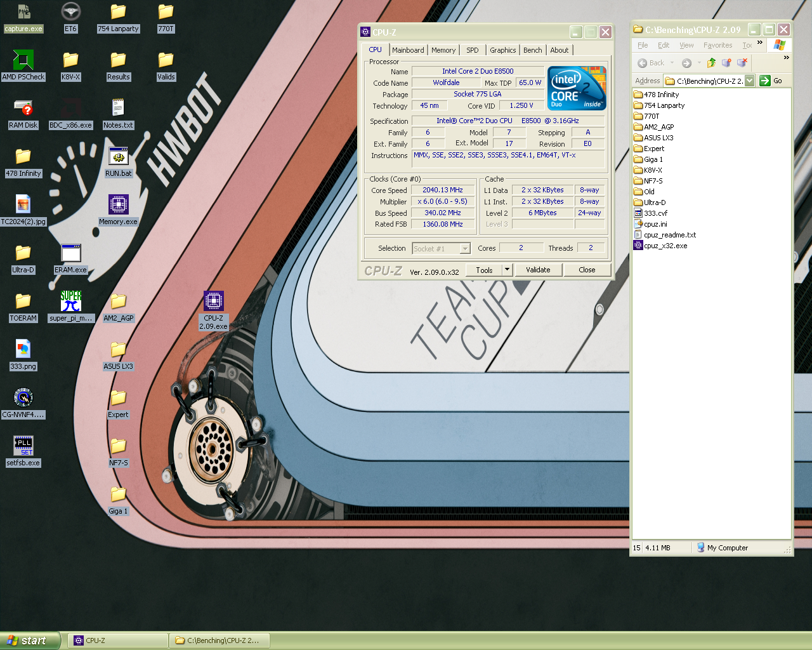Select the CPU-Z 2.09.exe desktop icon
The height and width of the screenshot is (650, 812).
point(213,310)
